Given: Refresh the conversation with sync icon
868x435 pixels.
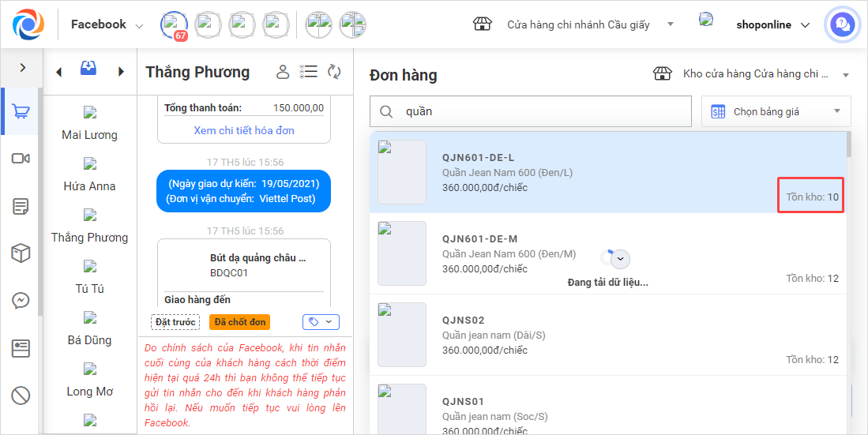Looking at the screenshot, I should [x=334, y=71].
